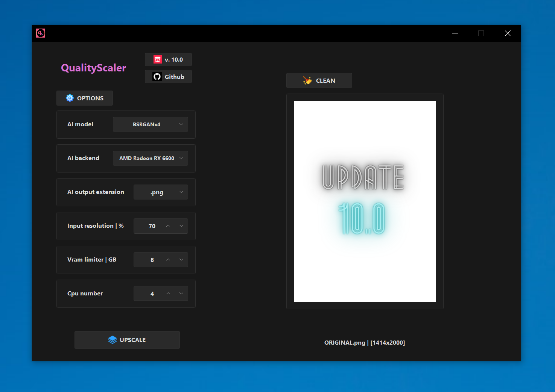
Task: Click the AI output extension dropdown arrow
Action: (x=180, y=192)
